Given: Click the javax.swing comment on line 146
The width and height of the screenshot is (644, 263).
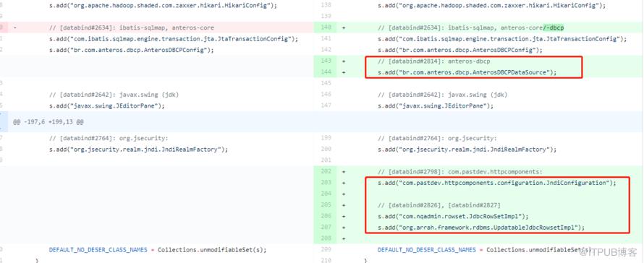Looking at the screenshot, I should [443, 95].
